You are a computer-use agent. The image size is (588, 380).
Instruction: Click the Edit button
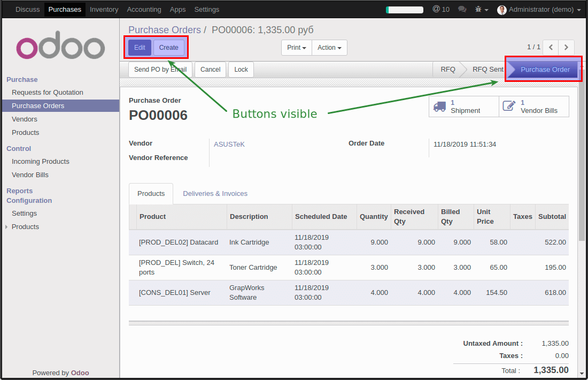[140, 48]
